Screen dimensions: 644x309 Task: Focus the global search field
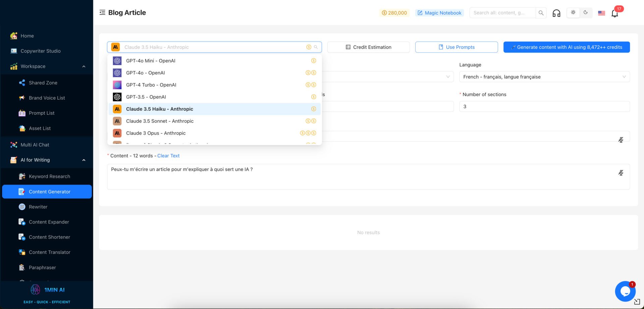coord(502,13)
